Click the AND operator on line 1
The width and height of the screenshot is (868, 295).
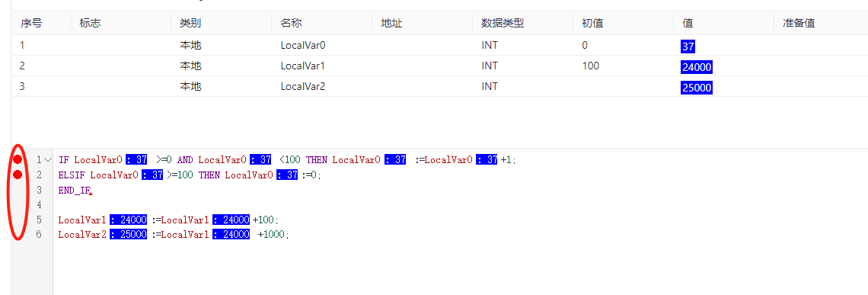[x=185, y=160]
